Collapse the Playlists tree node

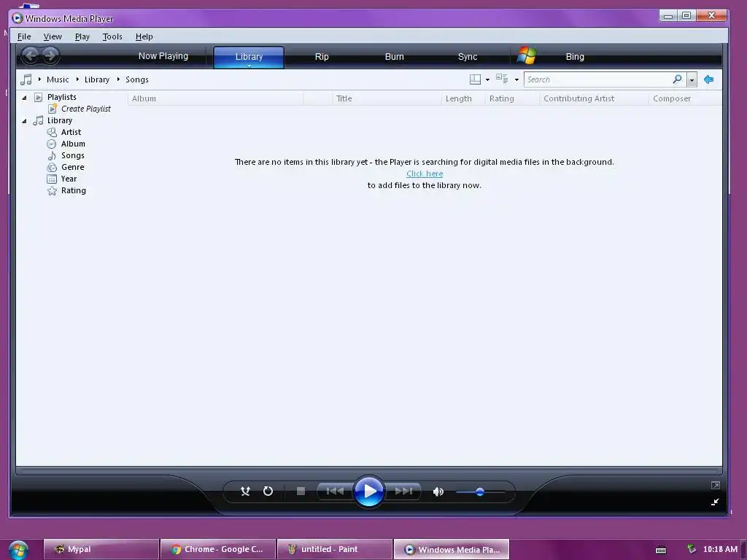click(x=24, y=98)
